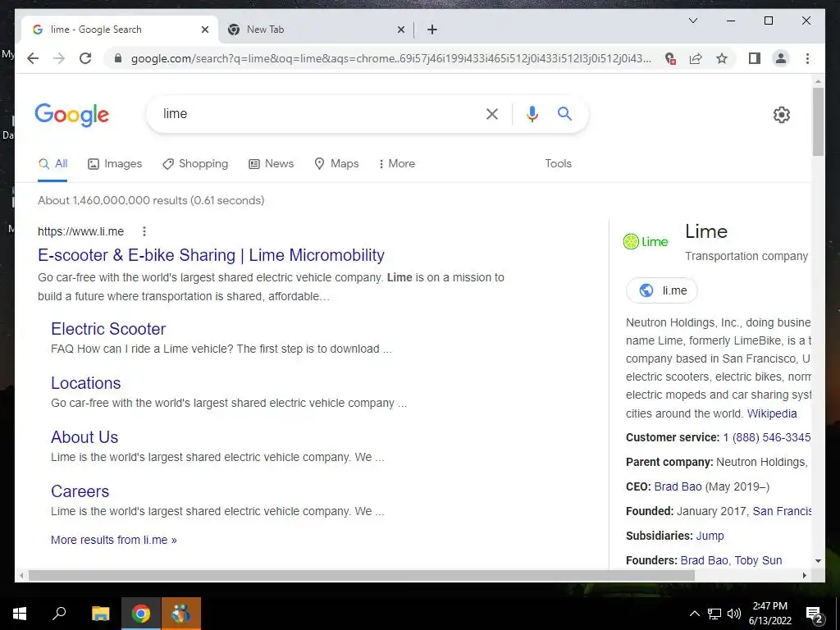
Task: Open the San Francisco founded location link
Action: coord(782,512)
